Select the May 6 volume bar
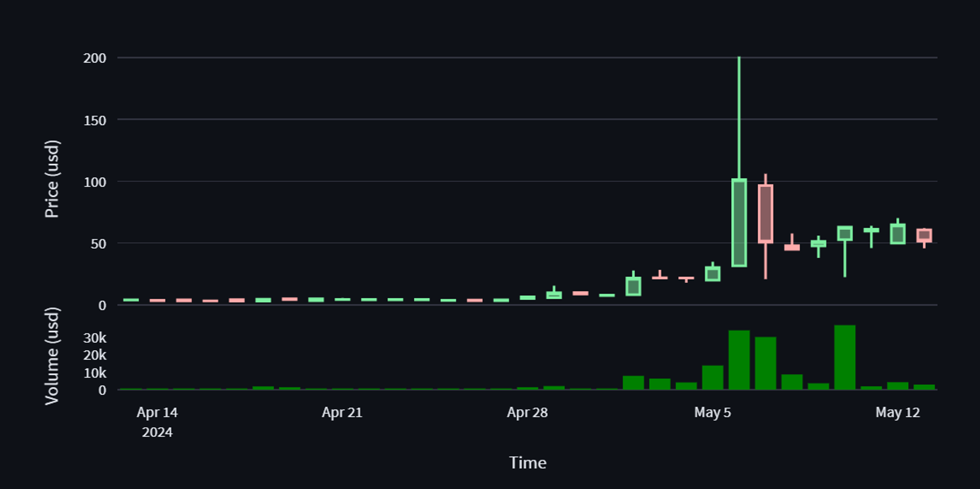 (x=739, y=360)
